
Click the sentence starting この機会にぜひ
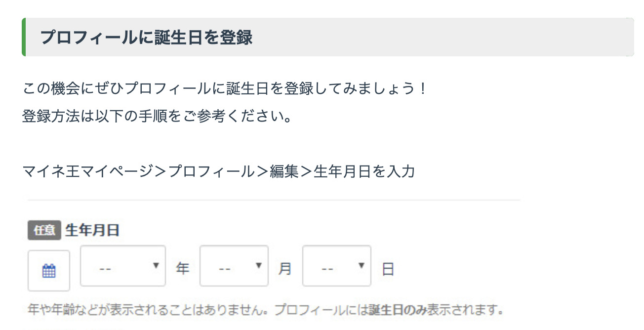click(225, 89)
